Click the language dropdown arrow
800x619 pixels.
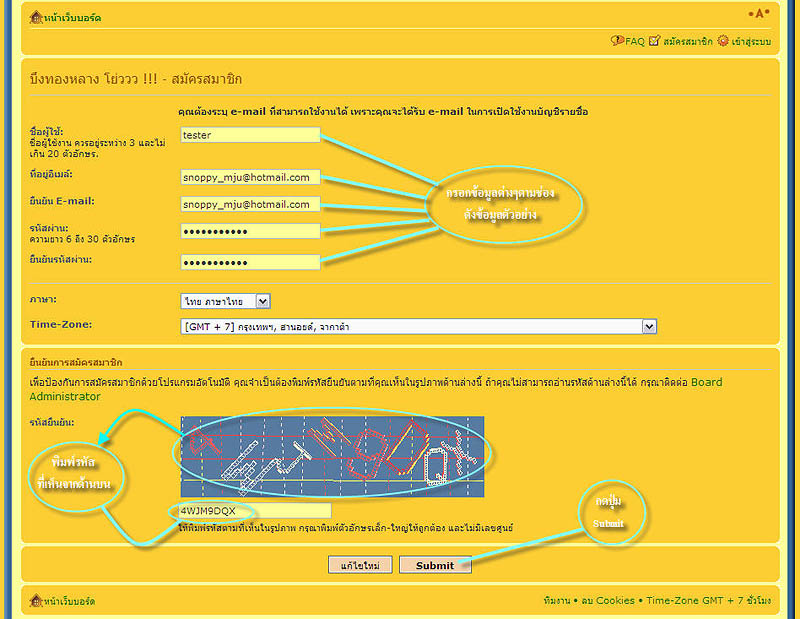click(263, 301)
